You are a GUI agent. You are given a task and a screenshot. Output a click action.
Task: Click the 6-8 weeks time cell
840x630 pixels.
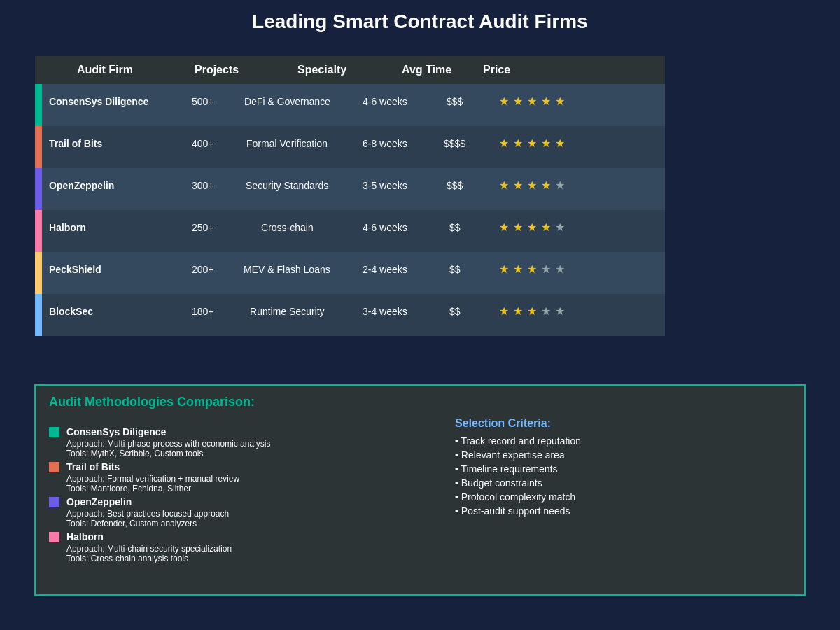click(x=385, y=143)
